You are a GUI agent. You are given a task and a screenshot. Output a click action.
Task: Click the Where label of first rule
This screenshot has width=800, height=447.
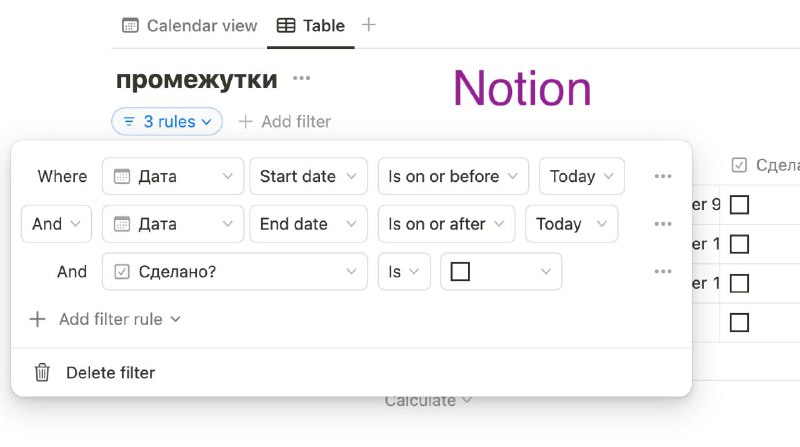coord(62,176)
